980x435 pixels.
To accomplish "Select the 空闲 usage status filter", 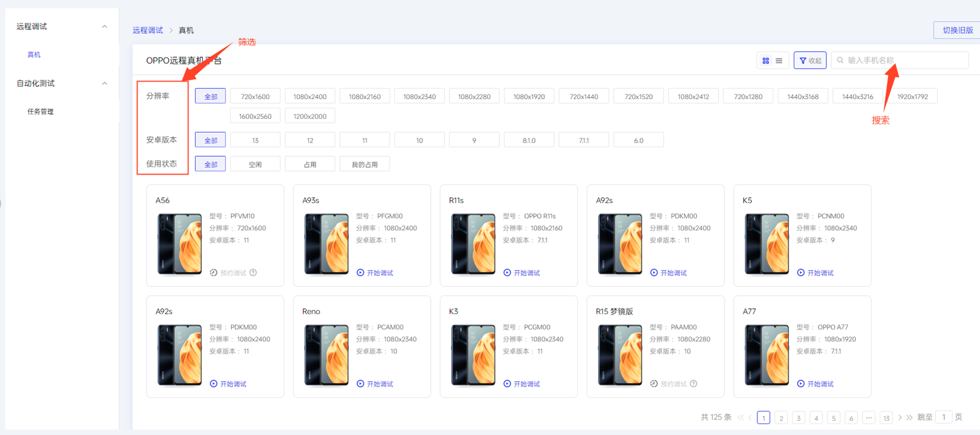I will [x=255, y=164].
